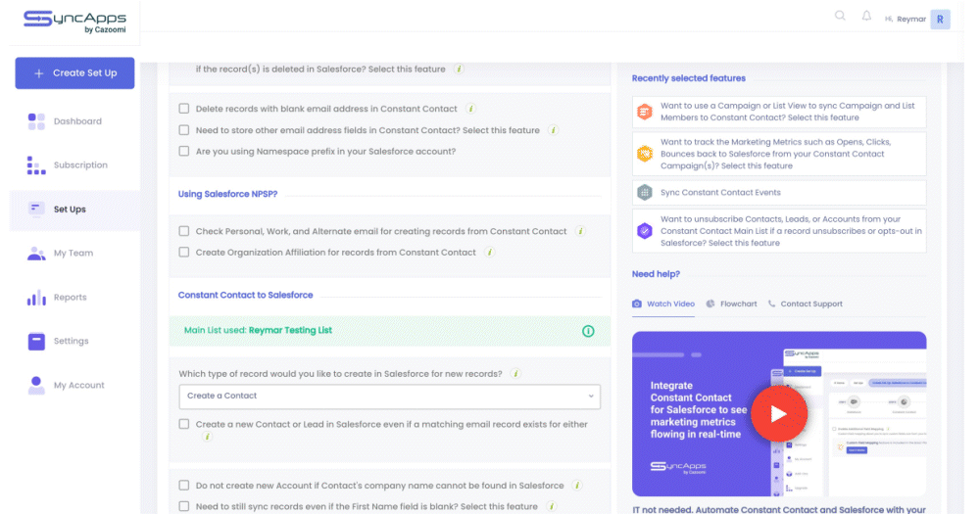This screenshot has width=980, height=514.
Task: Open Subscription from sidebar
Action: pos(80,164)
